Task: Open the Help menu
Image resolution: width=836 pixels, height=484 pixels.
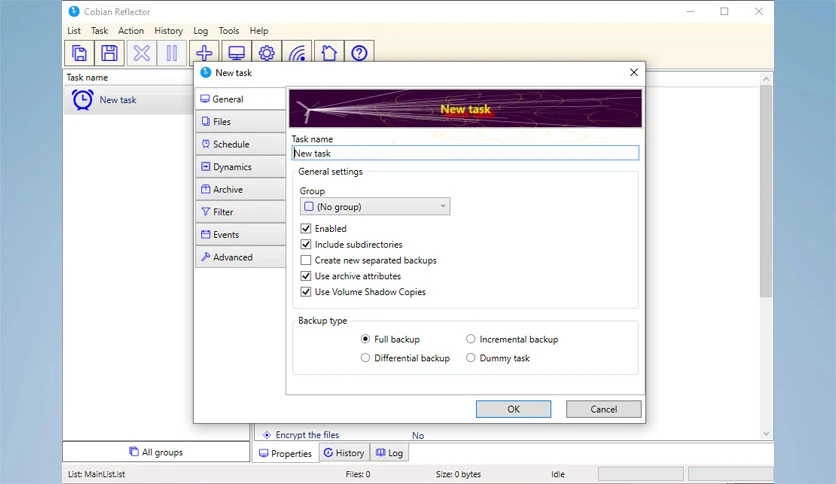Action: click(259, 30)
